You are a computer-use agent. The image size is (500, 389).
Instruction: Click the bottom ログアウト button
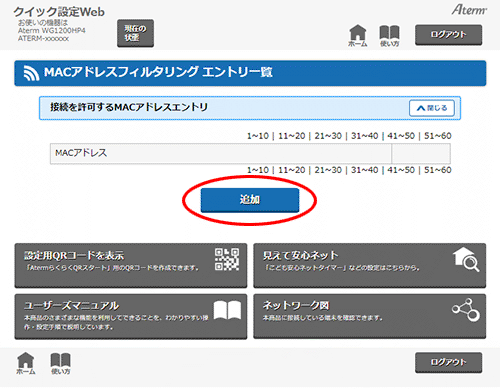(448, 362)
